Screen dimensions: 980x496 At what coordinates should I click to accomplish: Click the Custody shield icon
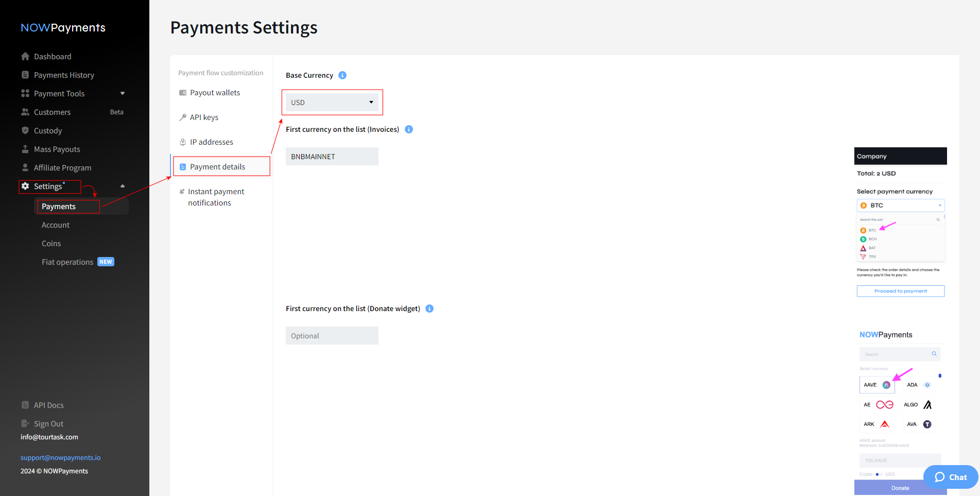25,130
